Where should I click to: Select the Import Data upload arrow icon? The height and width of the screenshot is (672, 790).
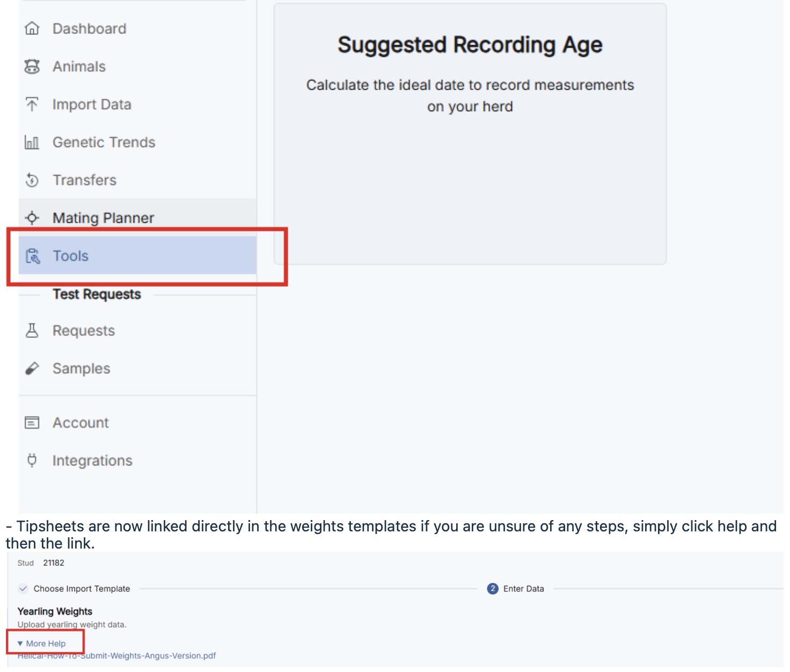(32, 104)
